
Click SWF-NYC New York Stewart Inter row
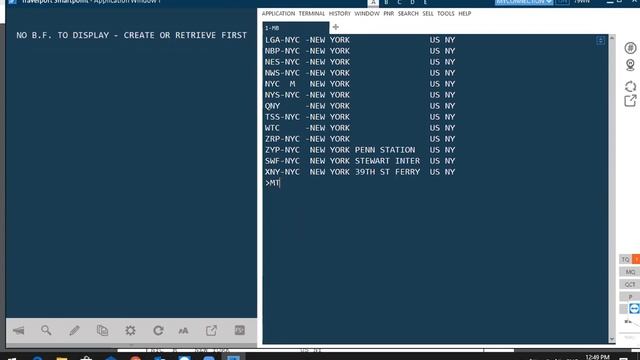pos(360,161)
